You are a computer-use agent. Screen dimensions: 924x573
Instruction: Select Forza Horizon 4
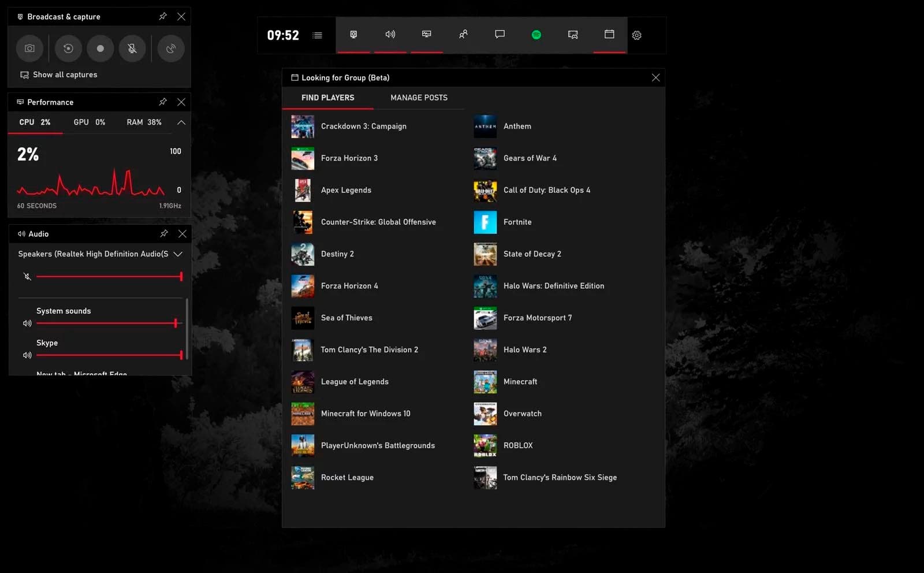349,286
